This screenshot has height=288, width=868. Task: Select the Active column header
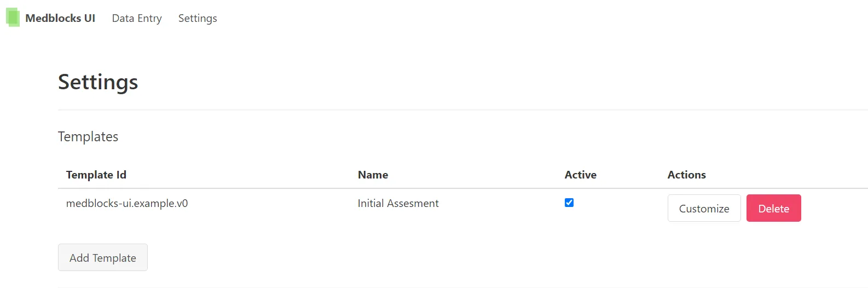pos(580,175)
